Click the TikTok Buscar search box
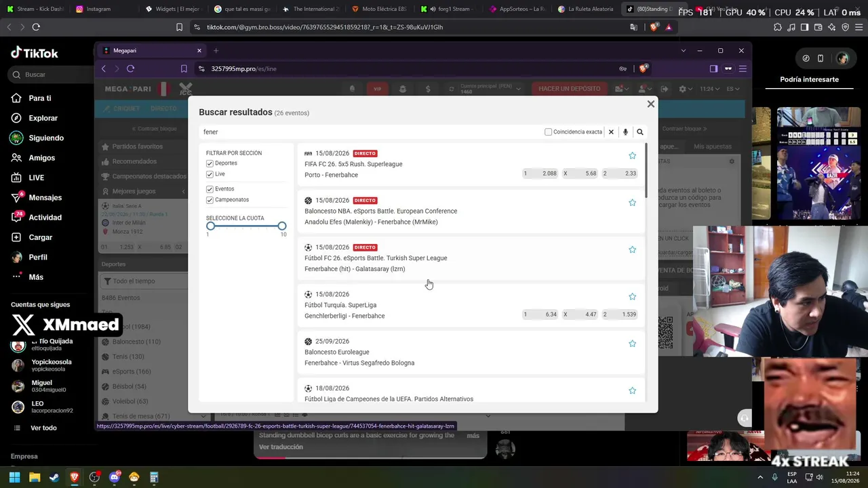 (x=51, y=75)
